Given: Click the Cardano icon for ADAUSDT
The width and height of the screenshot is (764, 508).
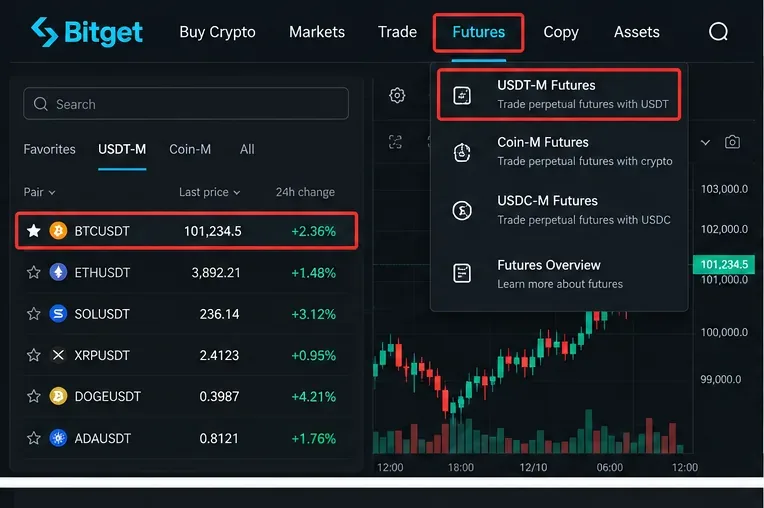Looking at the screenshot, I should [x=58, y=438].
